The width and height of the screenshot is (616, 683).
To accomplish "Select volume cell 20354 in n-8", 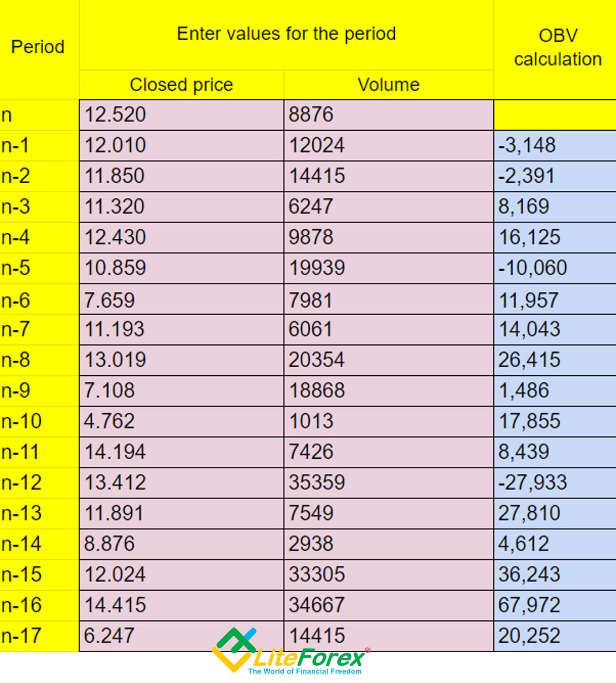I will pyautogui.click(x=389, y=360).
